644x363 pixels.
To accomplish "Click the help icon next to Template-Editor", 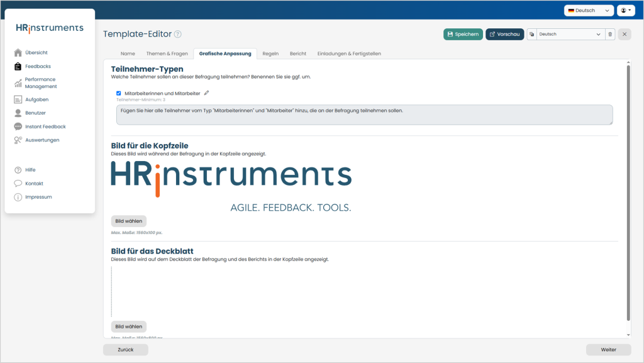I will 177,34.
